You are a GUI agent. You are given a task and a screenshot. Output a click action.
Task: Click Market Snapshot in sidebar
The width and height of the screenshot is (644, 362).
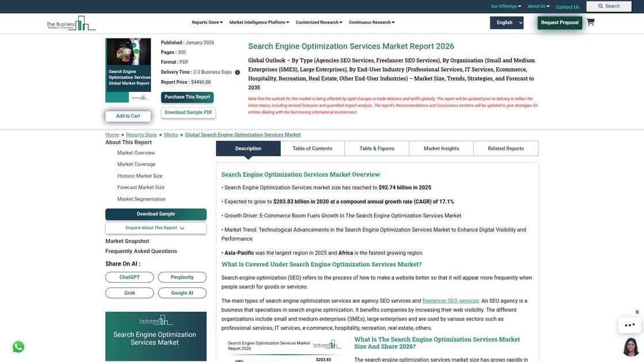(127, 241)
